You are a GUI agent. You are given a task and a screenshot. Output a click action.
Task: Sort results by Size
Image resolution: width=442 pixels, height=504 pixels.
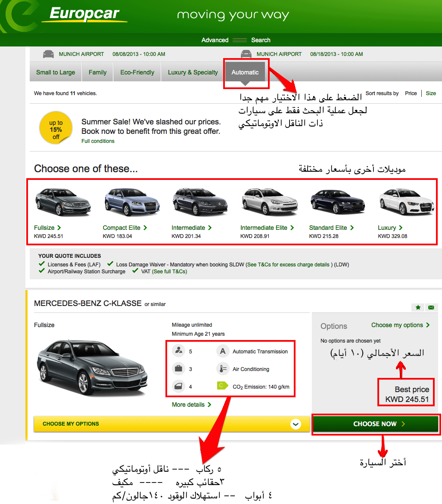click(431, 93)
